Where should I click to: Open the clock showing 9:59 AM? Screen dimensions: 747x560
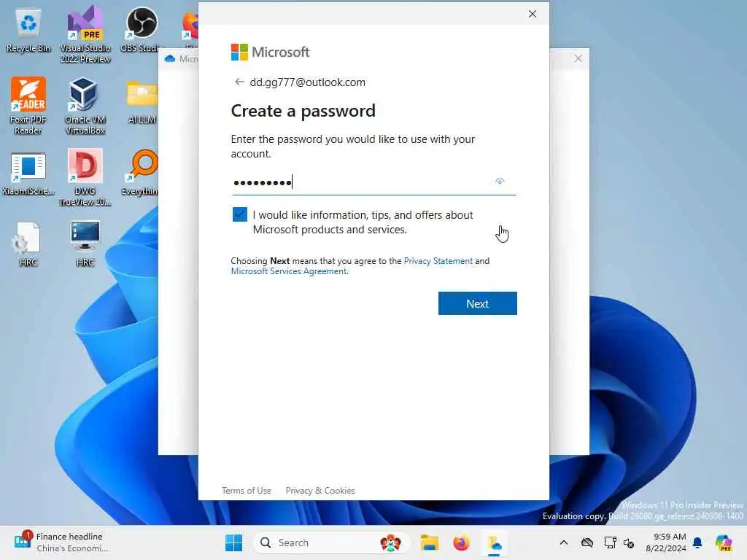[x=666, y=542]
